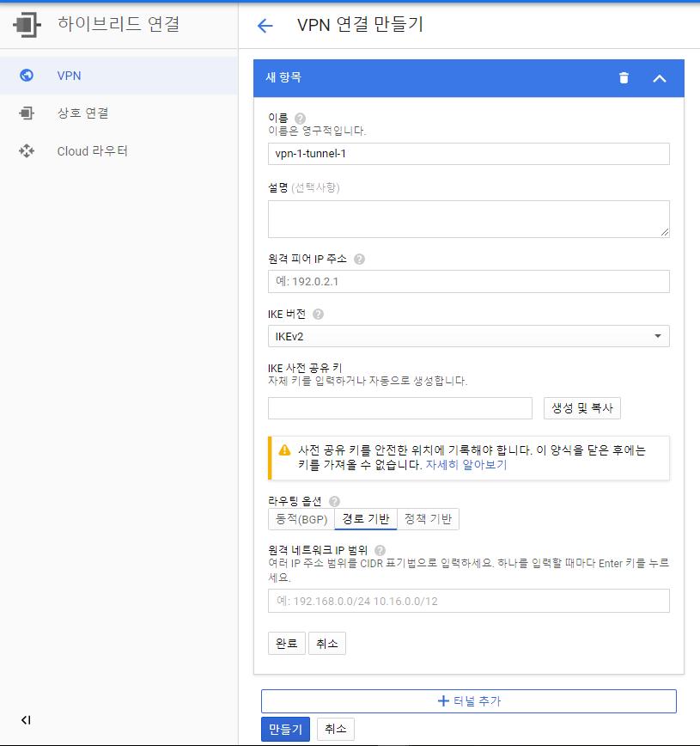Click the 원격 피어 IP 주소 field
The height and width of the screenshot is (746, 700).
468,281
